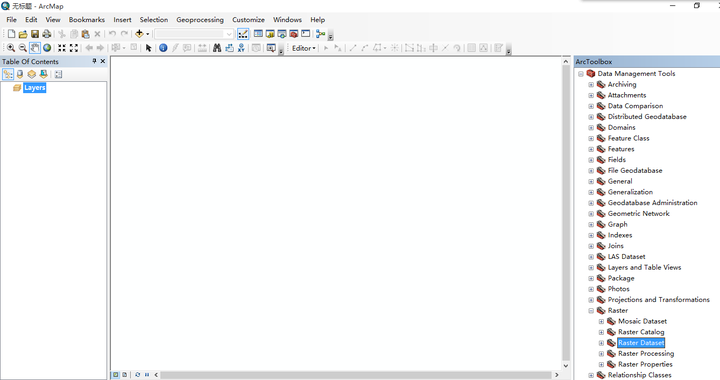Expand the Fields toolset
This screenshot has width=720, height=380.
tap(591, 160)
